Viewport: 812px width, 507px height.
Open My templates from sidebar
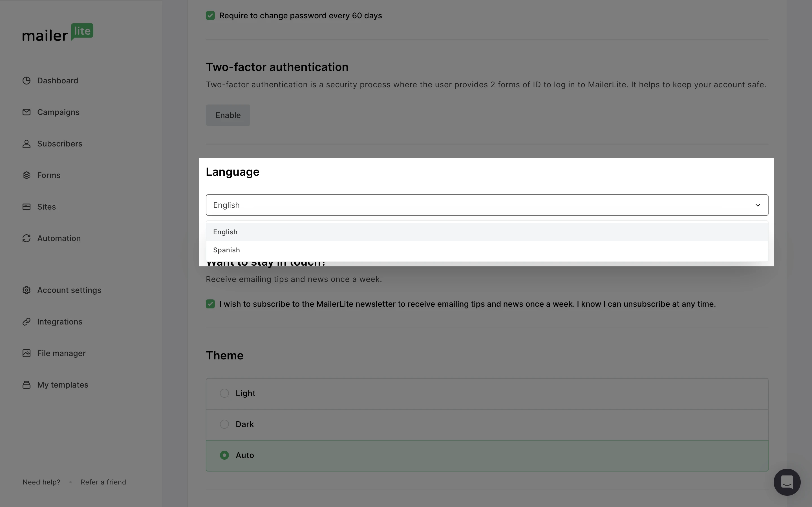pyautogui.click(x=63, y=384)
